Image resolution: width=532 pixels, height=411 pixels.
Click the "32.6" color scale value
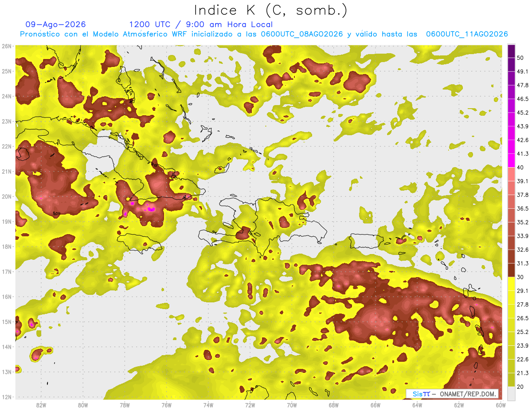523,250
